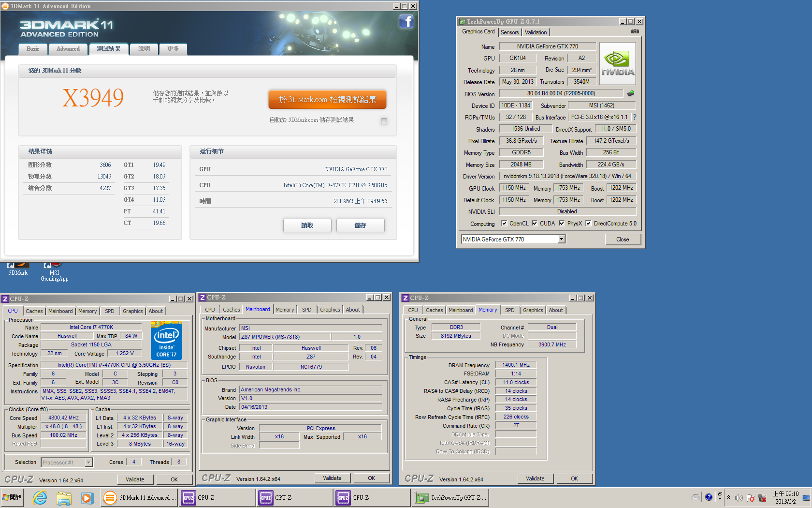Toggle the PhysX checkbox in GPU-Z
This screenshot has height=508, width=812.
coord(562,223)
